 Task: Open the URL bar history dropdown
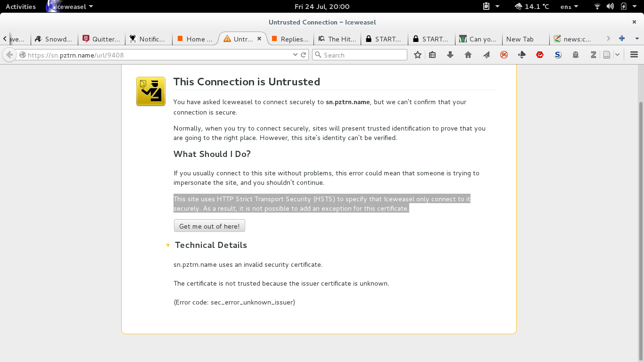click(296, 55)
